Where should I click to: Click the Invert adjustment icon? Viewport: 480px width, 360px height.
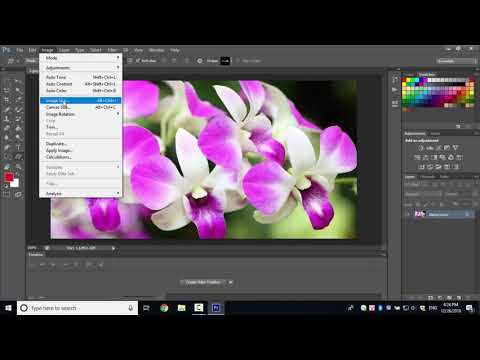(421, 166)
